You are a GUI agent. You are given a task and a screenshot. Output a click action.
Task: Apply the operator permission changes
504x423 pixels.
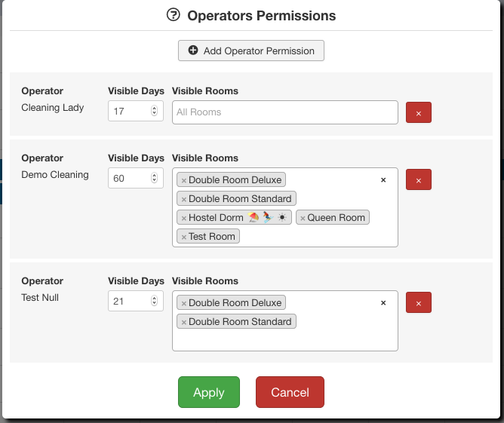(x=209, y=392)
